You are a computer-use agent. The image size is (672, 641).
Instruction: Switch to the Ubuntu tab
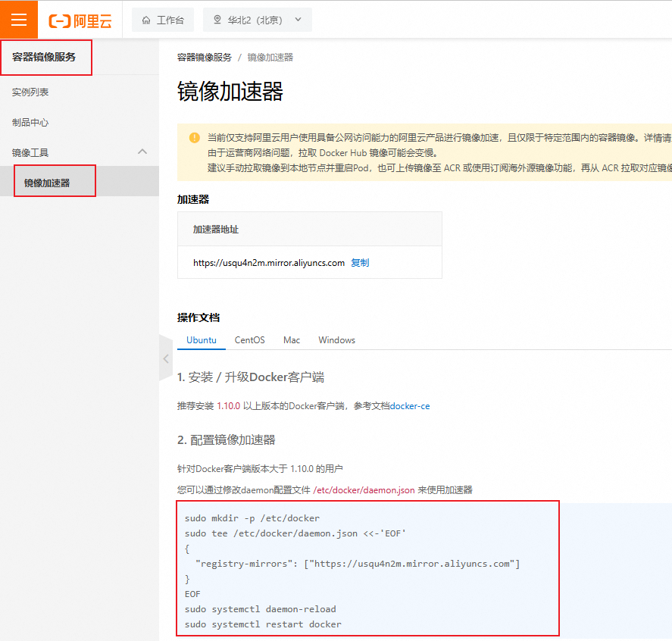click(202, 340)
